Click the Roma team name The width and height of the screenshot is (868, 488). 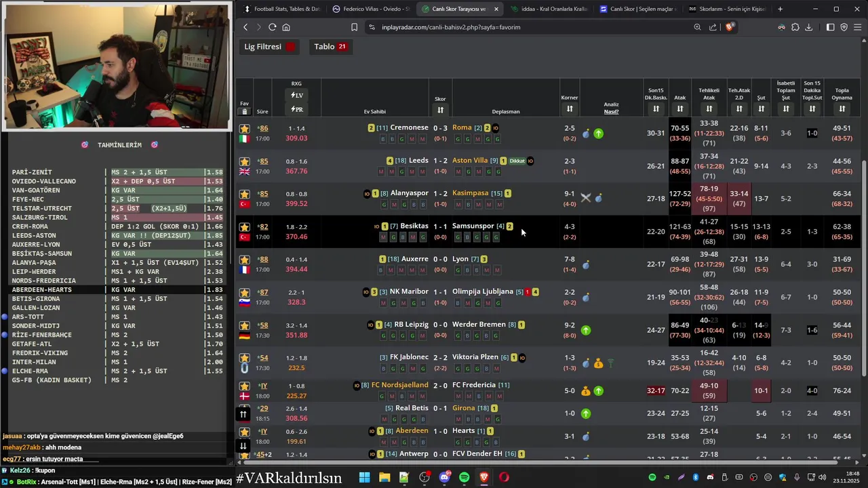pyautogui.click(x=462, y=127)
